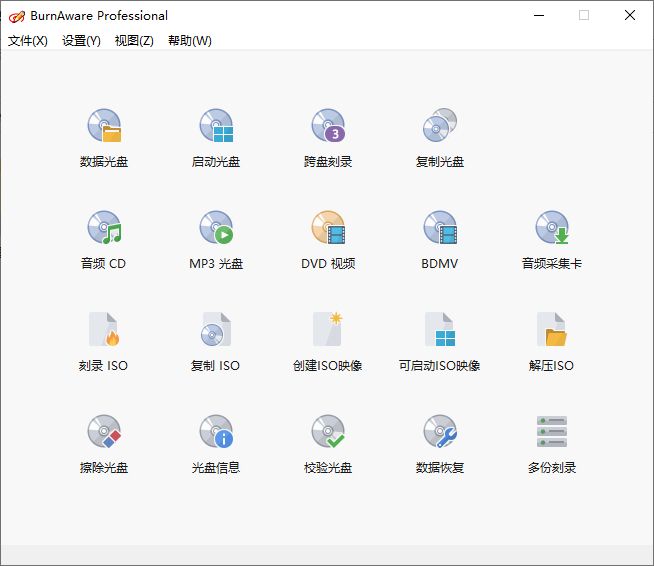Click the BurnAware app logo in title bar
Image resolution: width=654 pixels, height=566 pixels.
[x=17, y=16]
